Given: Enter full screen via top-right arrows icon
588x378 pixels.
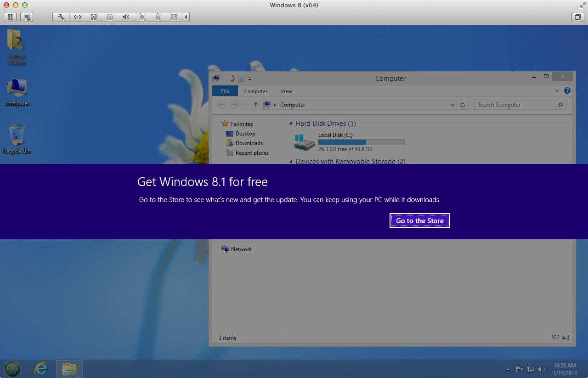Looking at the screenshot, I should [x=582, y=5].
